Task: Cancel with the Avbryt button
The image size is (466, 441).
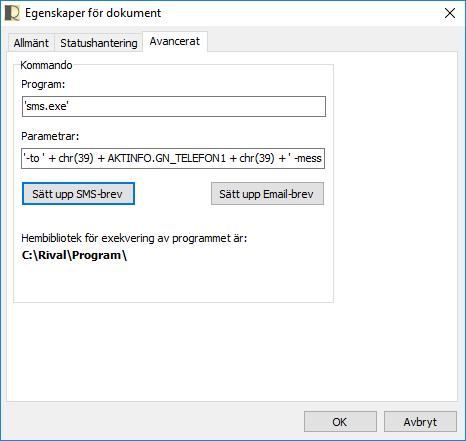Action: pyautogui.click(x=420, y=422)
